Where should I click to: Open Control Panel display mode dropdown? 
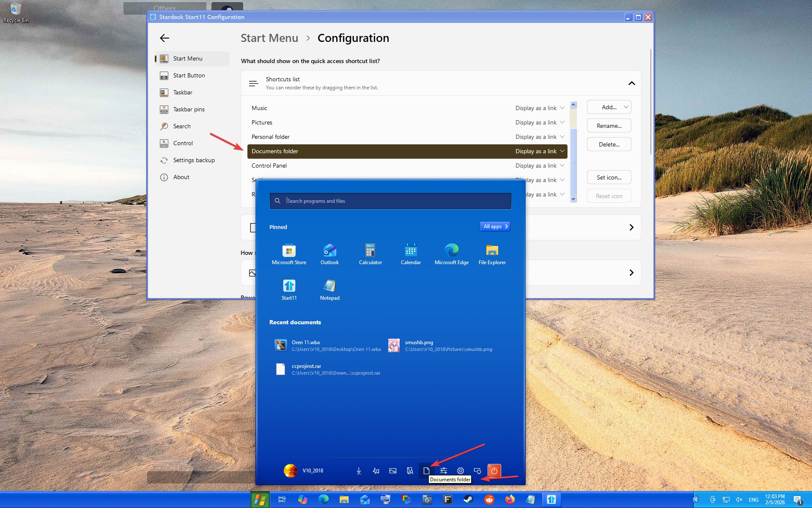[540, 166]
